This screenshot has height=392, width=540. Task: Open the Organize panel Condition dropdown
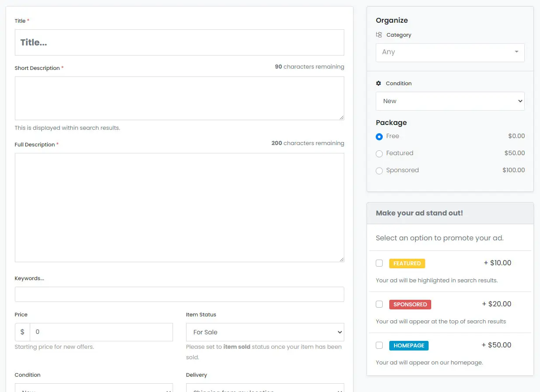coord(450,101)
